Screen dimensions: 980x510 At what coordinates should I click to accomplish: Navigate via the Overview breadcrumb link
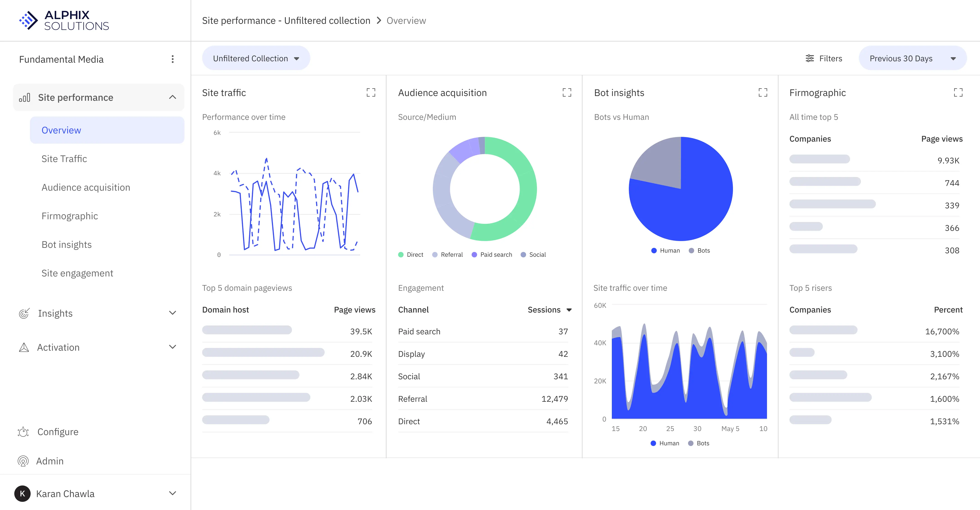[406, 20]
